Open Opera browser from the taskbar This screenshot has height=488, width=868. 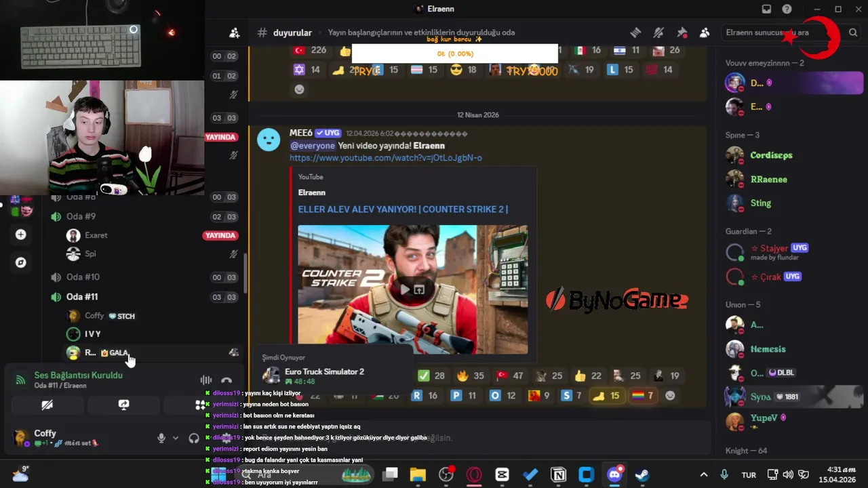[474, 474]
